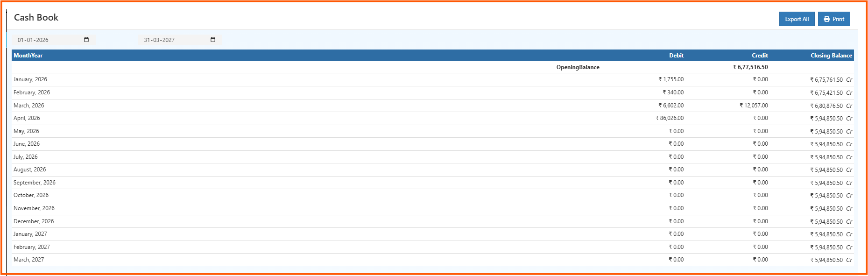
Task: Select the January, 2026 row
Action: tap(30, 79)
